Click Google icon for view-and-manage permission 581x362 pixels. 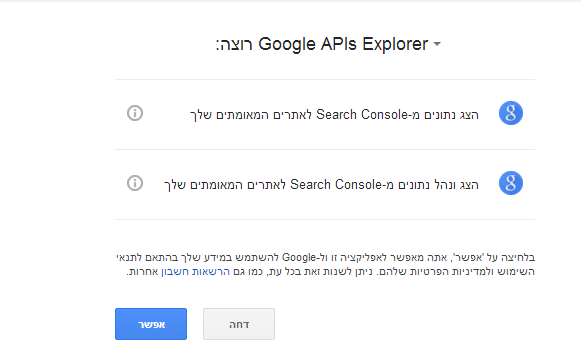coord(511,183)
